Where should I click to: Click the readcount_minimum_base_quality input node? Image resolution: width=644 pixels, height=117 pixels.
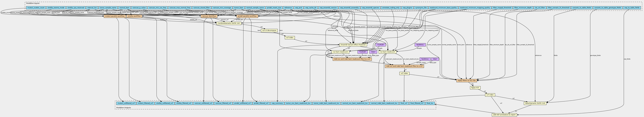[444, 8]
